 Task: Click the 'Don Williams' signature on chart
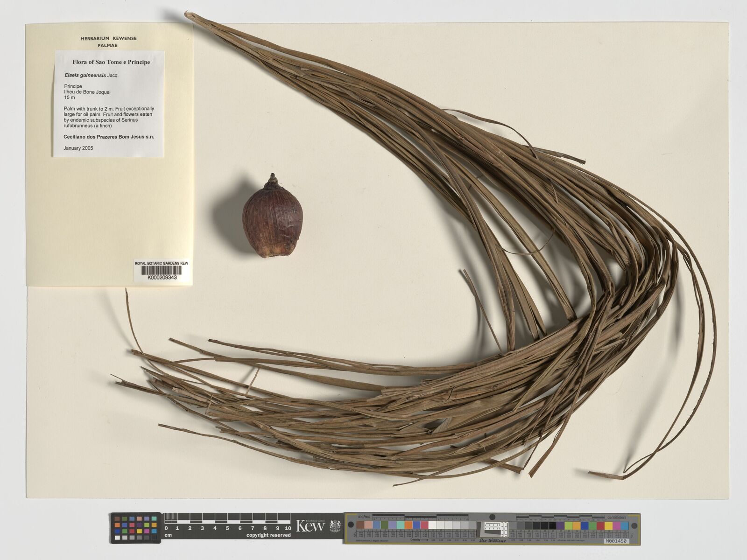tap(493, 540)
